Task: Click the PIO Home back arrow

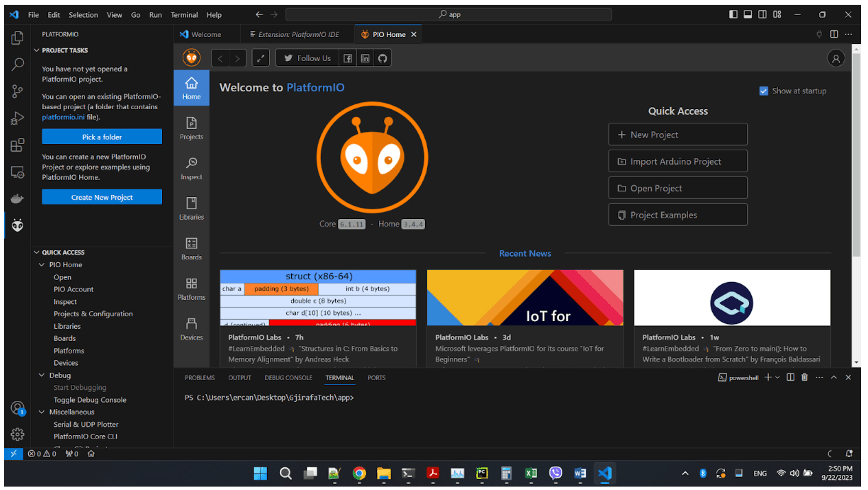Action: point(220,58)
